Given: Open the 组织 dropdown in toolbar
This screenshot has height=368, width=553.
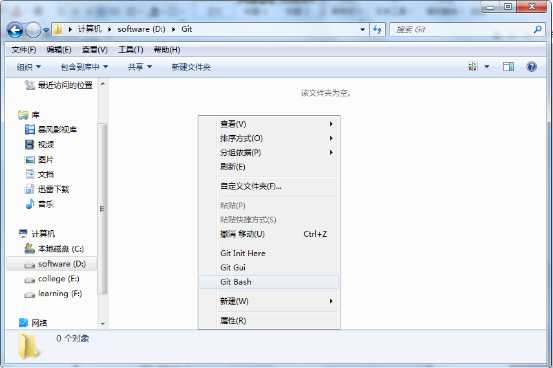Looking at the screenshot, I should (x=29, y=67).
